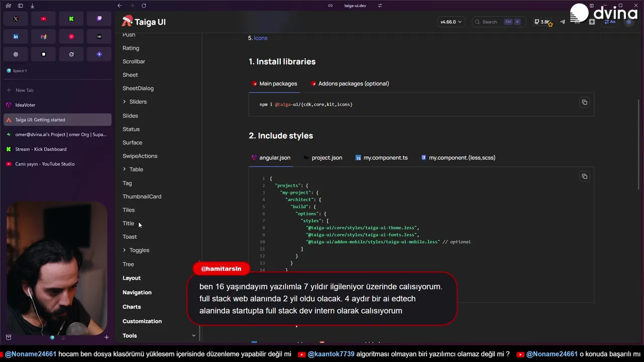Image resolution: width=644 pixels, height=362 pixels.
Task: Open the SwipeActions component page
Action: coord(140,156)
